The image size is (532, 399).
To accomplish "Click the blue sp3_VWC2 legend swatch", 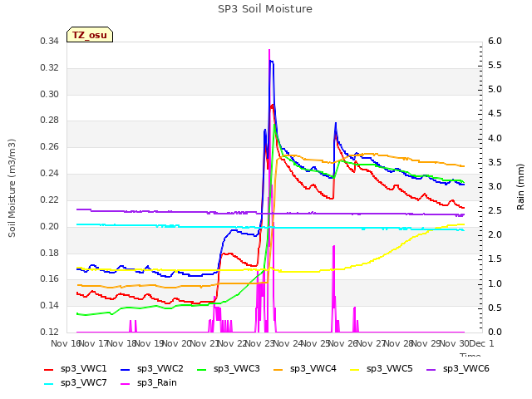I will click(x=126, y=369).
